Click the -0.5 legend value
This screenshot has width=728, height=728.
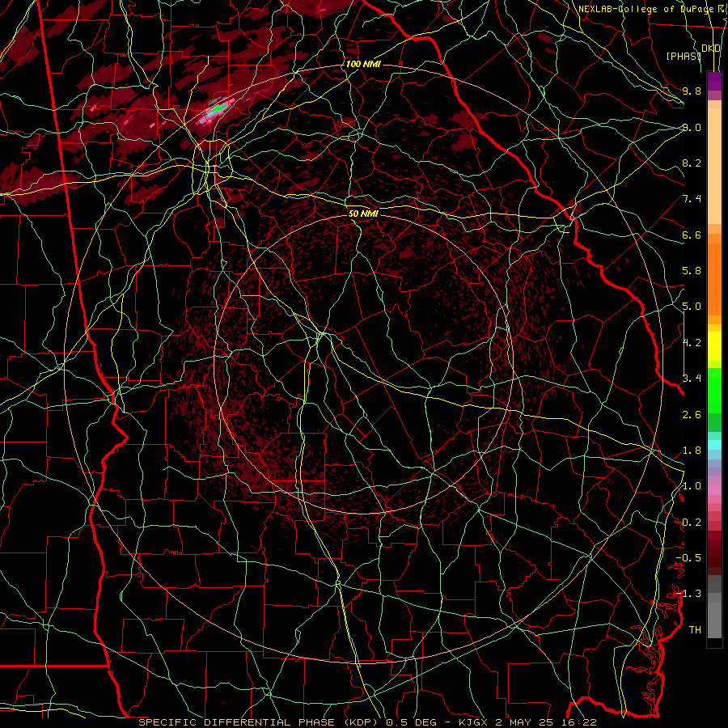pos(688,558)
